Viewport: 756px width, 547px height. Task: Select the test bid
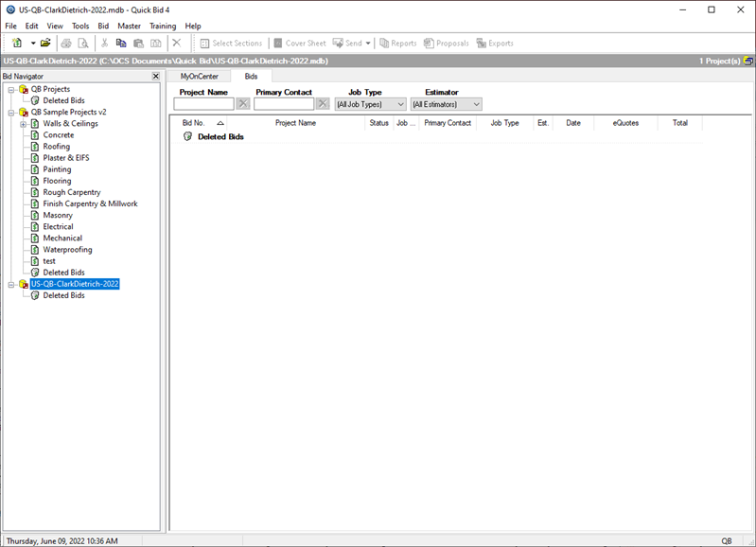pyautogui.click(x=49, y=261)
